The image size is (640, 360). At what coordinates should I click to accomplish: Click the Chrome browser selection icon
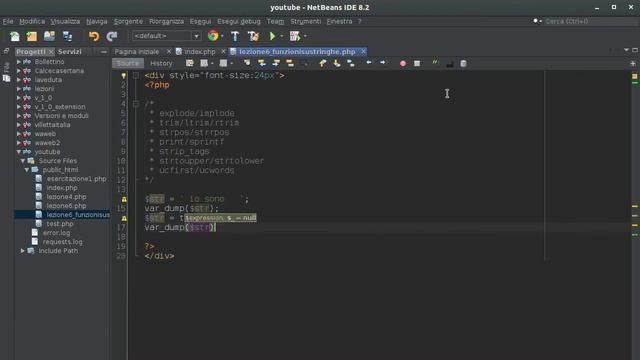pyautogui.click(x=213, y=36)
